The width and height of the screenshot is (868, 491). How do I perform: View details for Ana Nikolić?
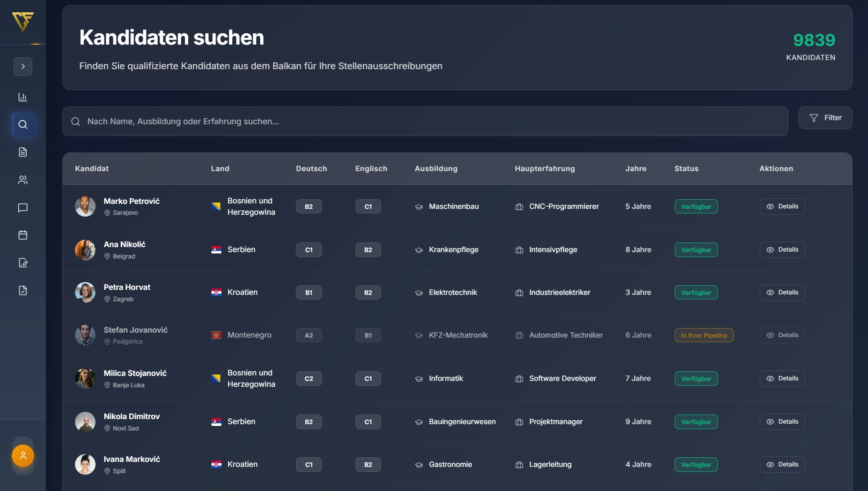tap(782, 250)
